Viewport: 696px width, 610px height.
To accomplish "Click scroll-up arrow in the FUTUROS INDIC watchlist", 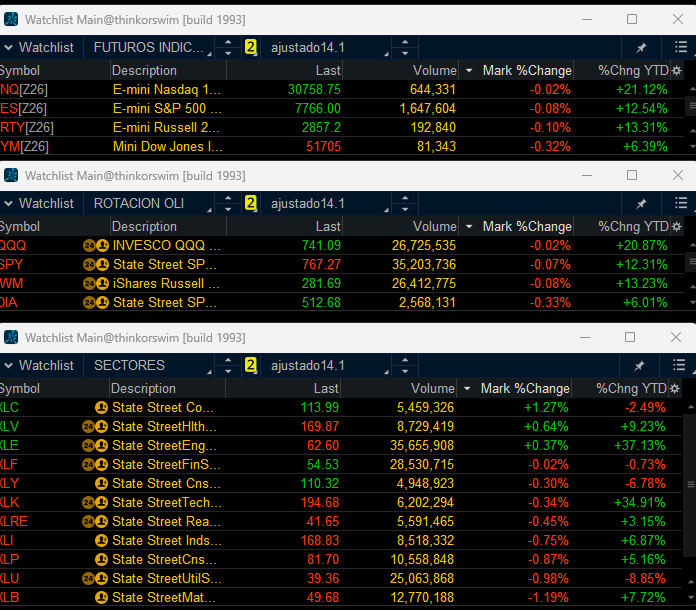I will coord(692,90).
